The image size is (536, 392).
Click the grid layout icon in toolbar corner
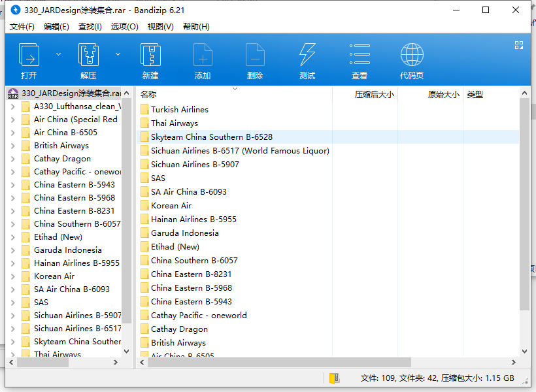coord(519,45)
